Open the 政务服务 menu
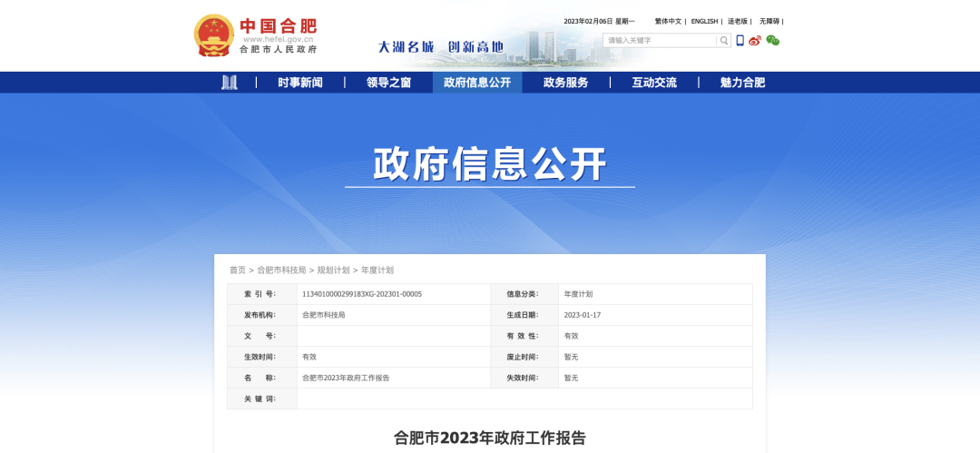This screenshot has height=453, width=980. (565, 83)
